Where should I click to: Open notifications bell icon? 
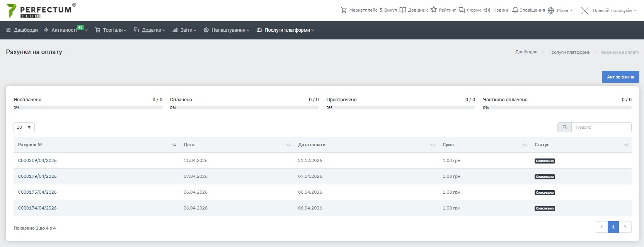(x=515, y=10)
